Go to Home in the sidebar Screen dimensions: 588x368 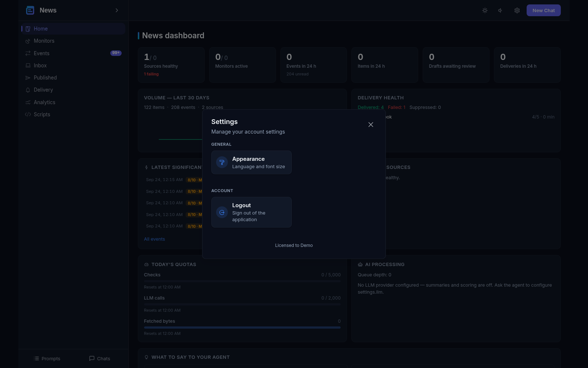coord(73,29)
